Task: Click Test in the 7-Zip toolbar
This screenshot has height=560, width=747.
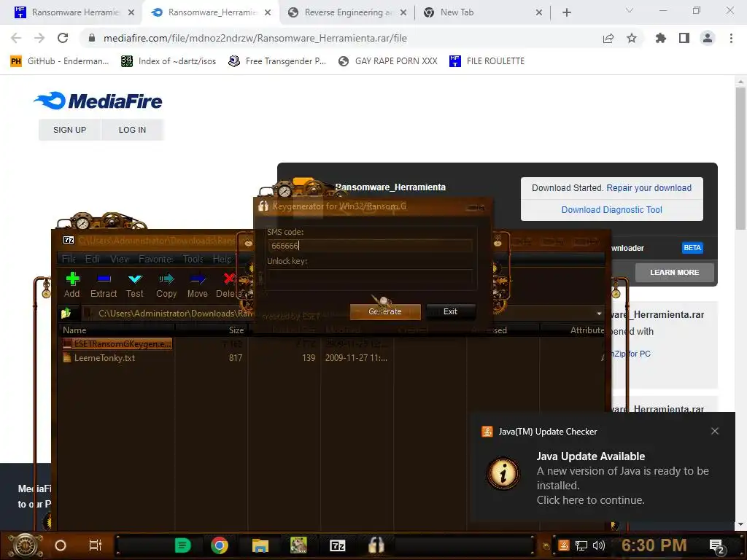Action: (x=135, y=285)
